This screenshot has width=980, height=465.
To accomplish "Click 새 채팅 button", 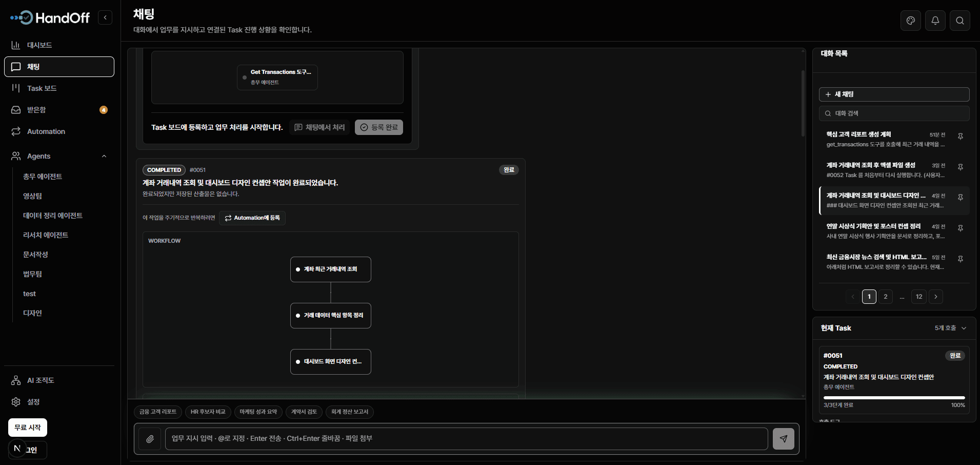I will click(894, 94).
